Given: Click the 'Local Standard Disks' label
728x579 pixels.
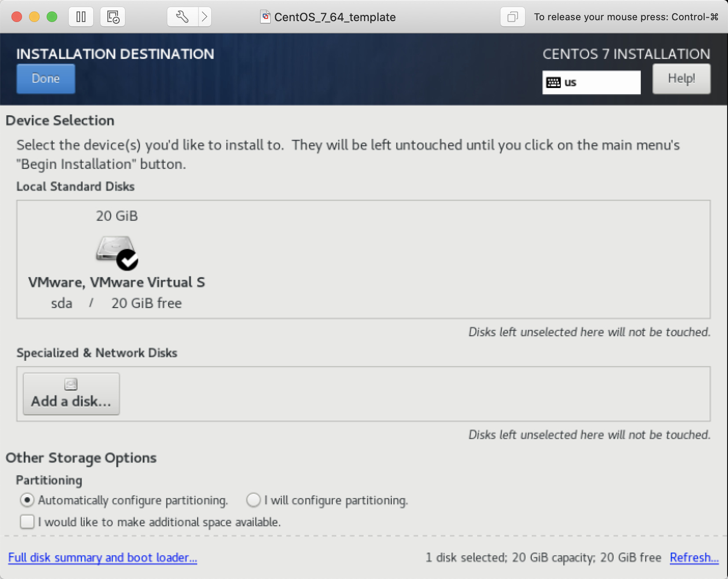Looking at the screenshot, I should coord(76,187).
